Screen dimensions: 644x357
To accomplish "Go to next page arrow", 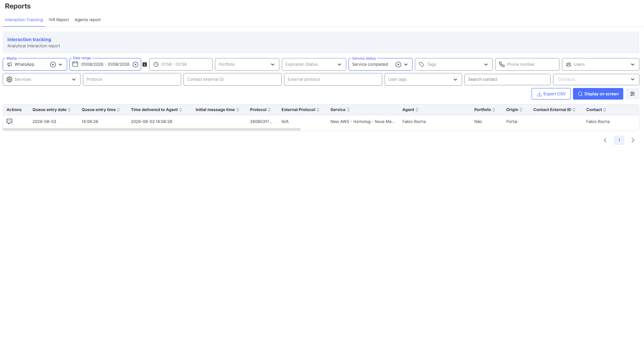I will pyautogui.click(x=633, y=140).
